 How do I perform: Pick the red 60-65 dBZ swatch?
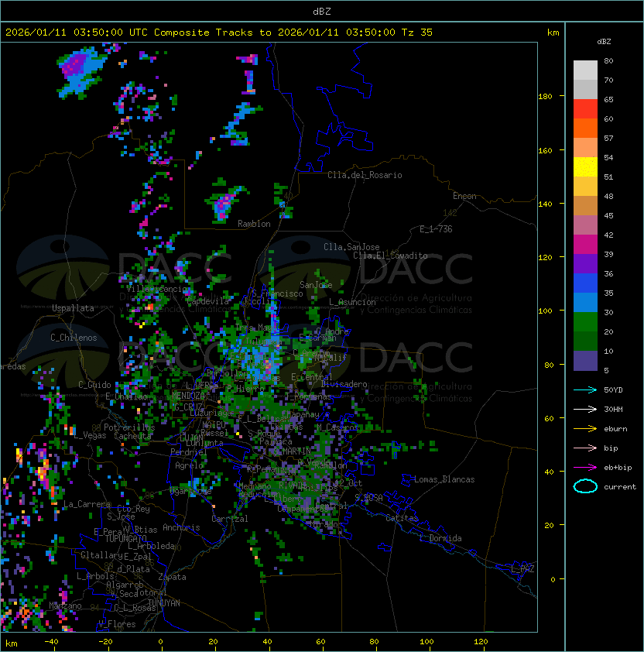point(585,109)
